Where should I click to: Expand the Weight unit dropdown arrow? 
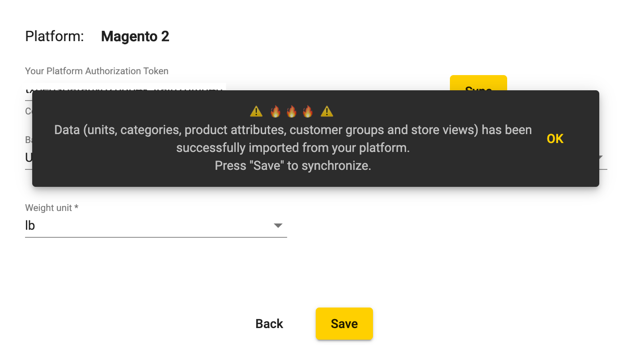pyautogui.click(x=278, y=226)
